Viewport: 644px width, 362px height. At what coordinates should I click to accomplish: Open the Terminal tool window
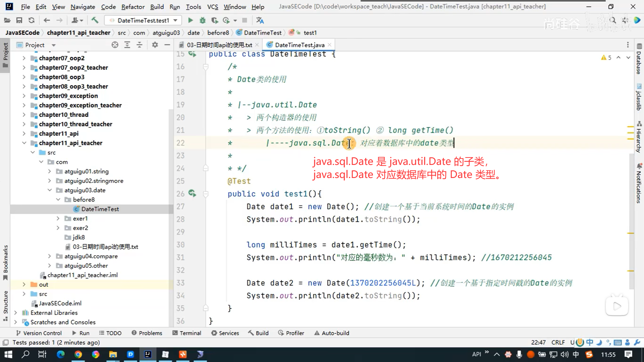[x=187, y=333]
